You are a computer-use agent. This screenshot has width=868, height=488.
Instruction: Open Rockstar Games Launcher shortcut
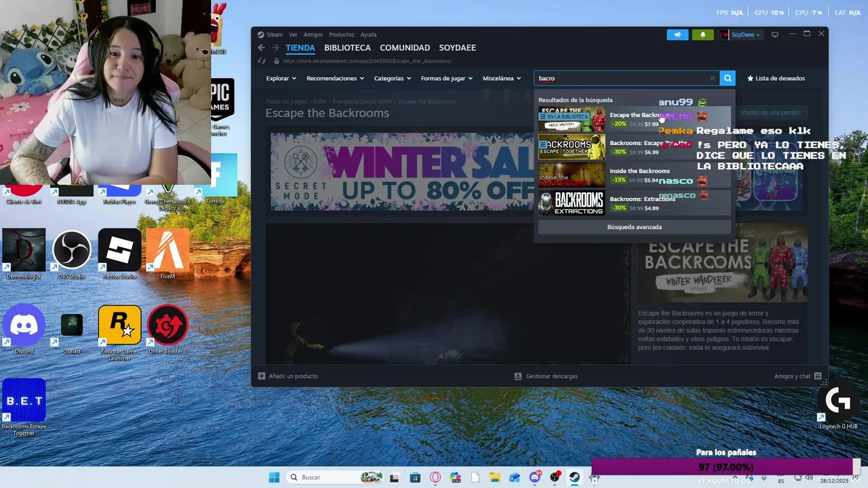[119, 333]
